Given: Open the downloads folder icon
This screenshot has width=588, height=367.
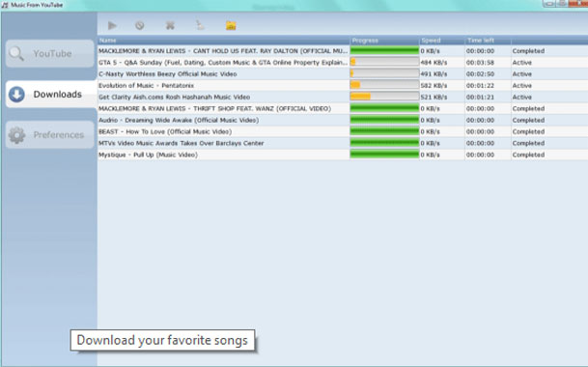Looking at the screenshot, I should [x=231, y=25].
